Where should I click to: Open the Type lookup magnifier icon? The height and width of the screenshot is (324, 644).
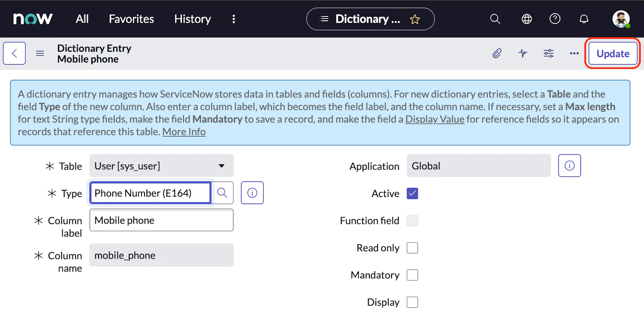[x=222, y=193]
